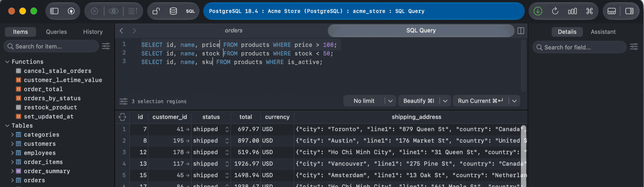
Task: Open the details field filter icon
Action: pyautogui.click(x=634, y=47)
